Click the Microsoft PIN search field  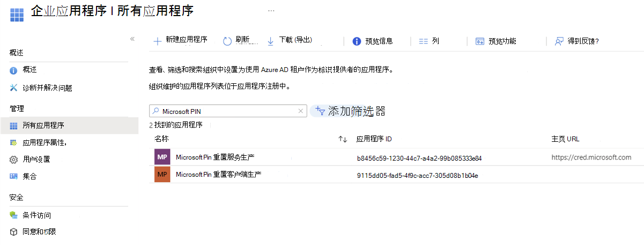[x=228, y=111]
